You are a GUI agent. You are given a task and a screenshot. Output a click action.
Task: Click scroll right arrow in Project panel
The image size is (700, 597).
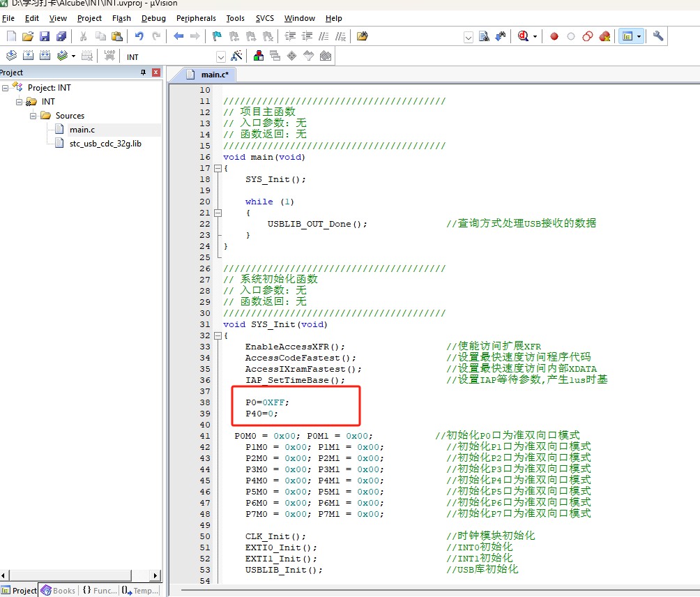(155, 575)
